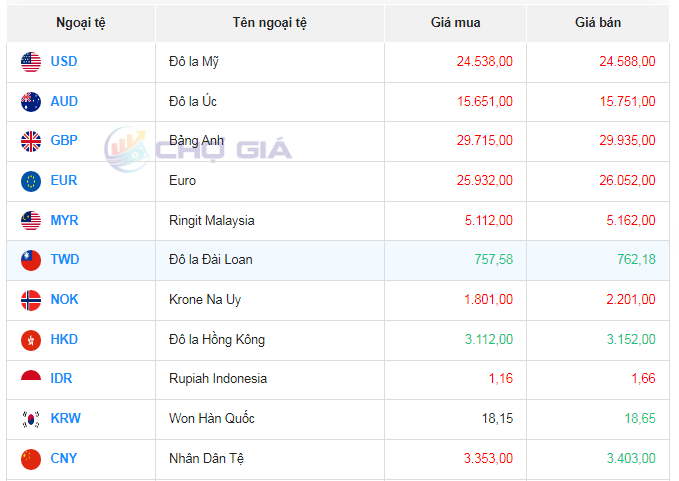Click the Giá bán column header
Screen dimensions: 679x481
[598, 23]
